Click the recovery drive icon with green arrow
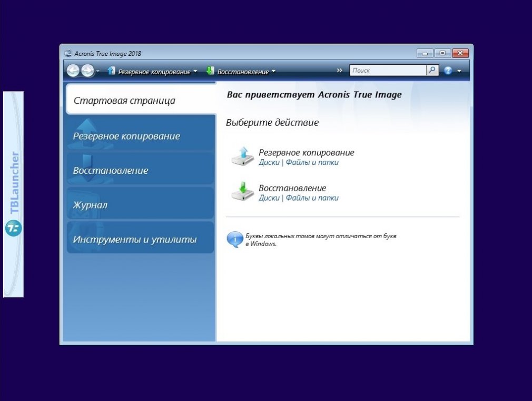Image resolution: width=532 pixels, height=401 pixels. tap(243, 192)
